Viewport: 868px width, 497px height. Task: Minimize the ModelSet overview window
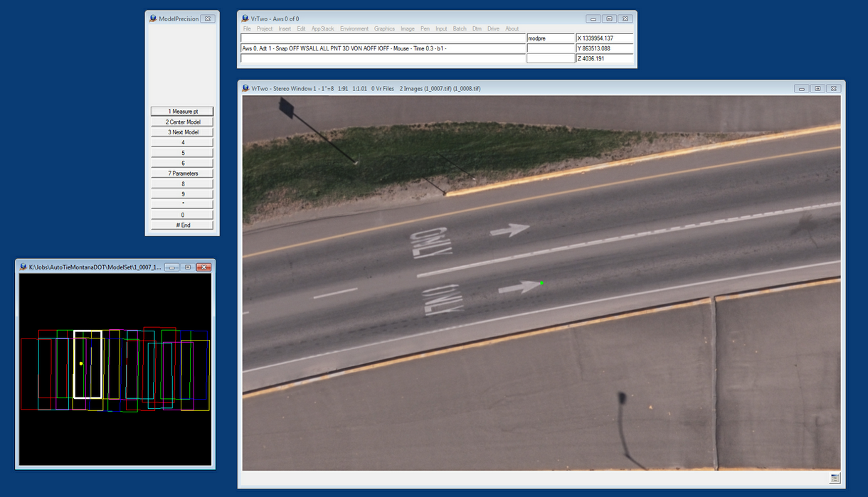[x=172, y=267]
